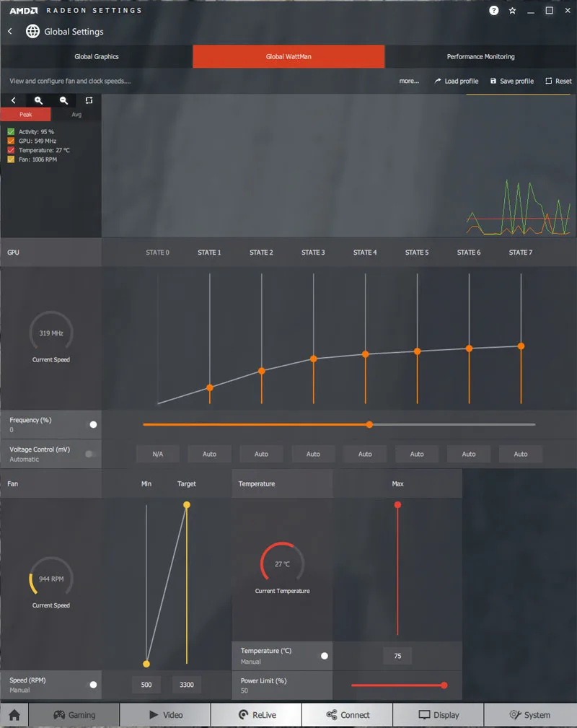Screen dimensions: 577x728
Task: Click the State 7 Auto voltage field
Action: (520, 454)
